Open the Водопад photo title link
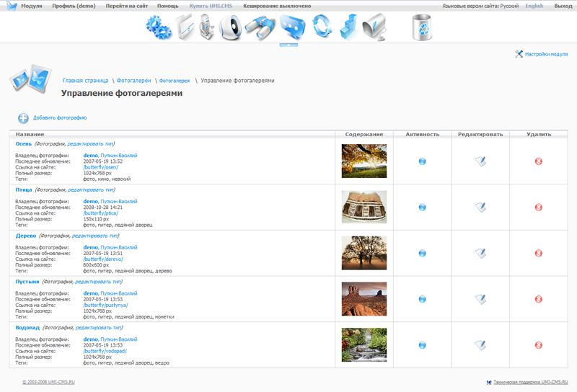This screenshot has width=577, height=392. point(27,328)
